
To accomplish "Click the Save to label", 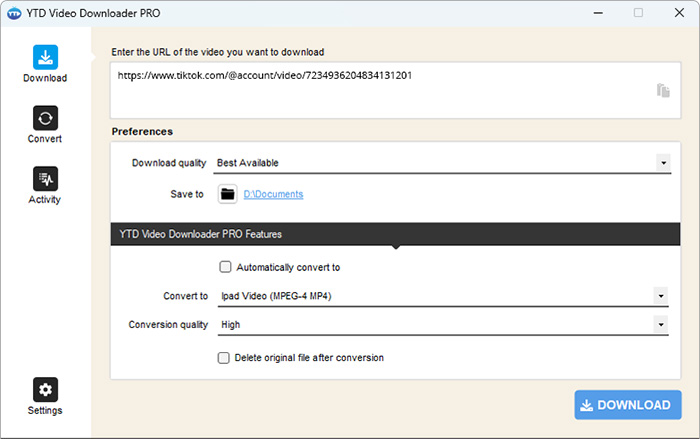I will pyautogui.click(x=187, y=194).
